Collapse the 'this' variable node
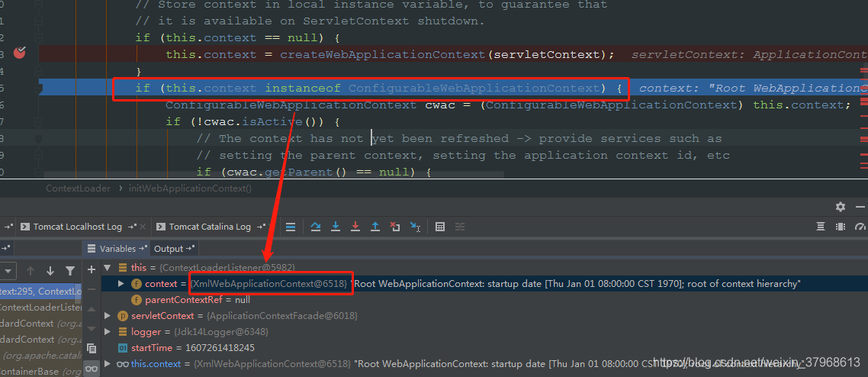The image size is (868, 377). click(108, 267)
